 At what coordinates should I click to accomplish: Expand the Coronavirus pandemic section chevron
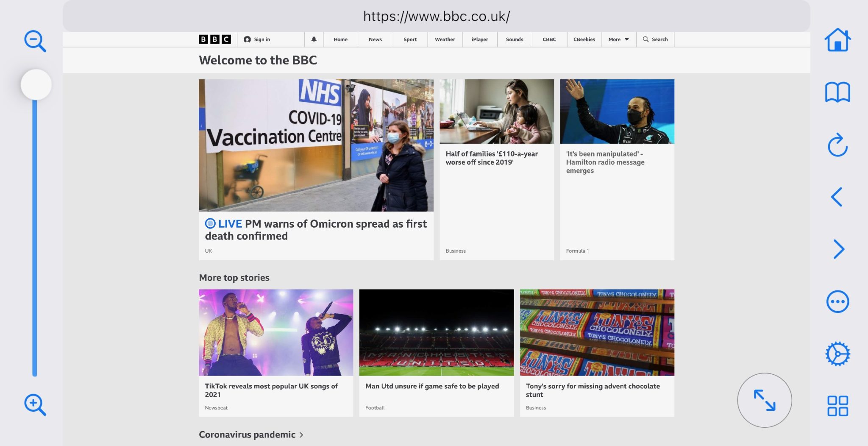[301, 435]
